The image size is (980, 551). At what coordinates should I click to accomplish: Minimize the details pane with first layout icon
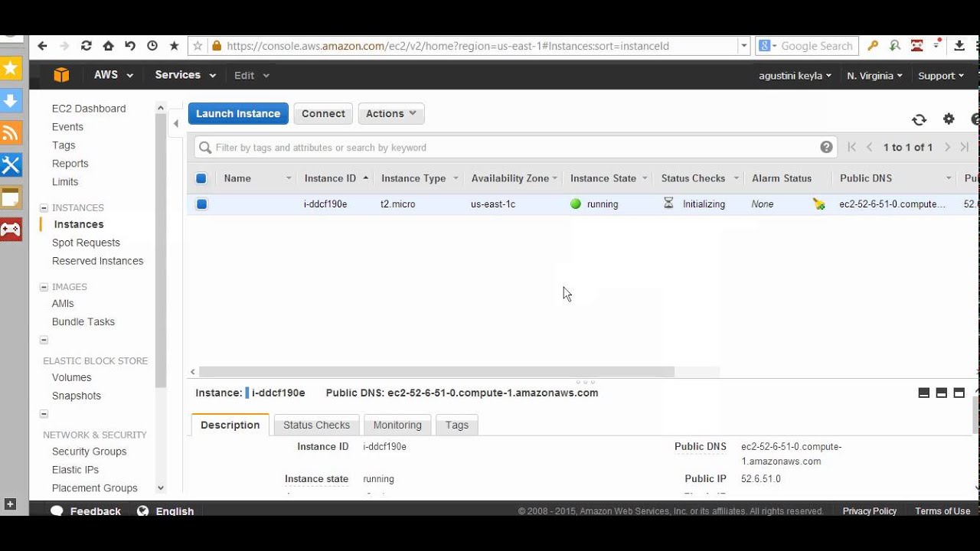pos(924,393)
